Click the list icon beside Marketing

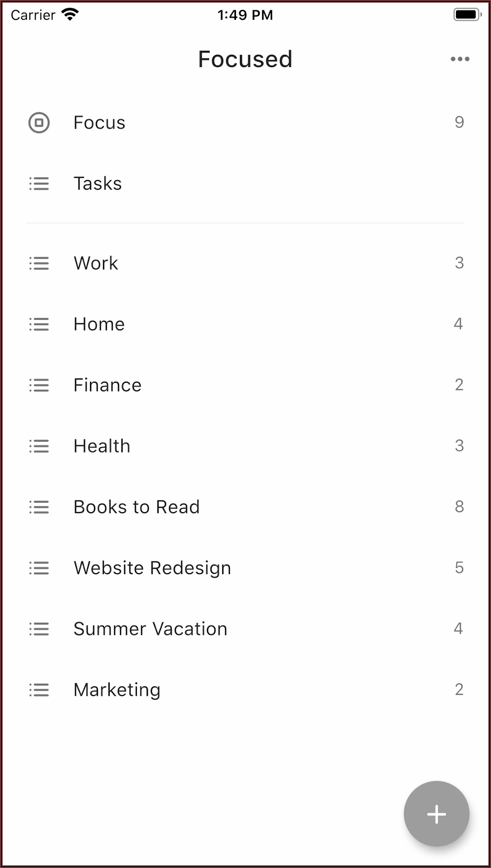tap(39, 690)
